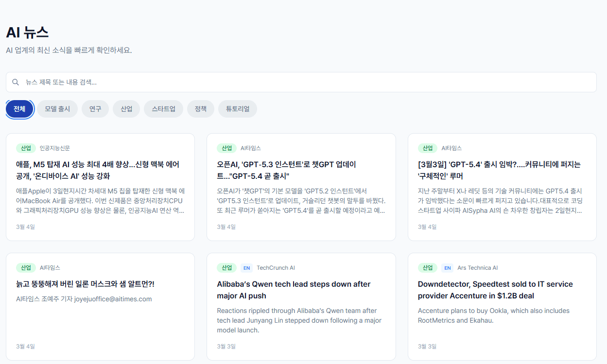Click the '산업' badge on the GPT-5.4 rumor article
Image resolution: width=607 pixels, height=364 pixels.
click(x=427, y=148)
